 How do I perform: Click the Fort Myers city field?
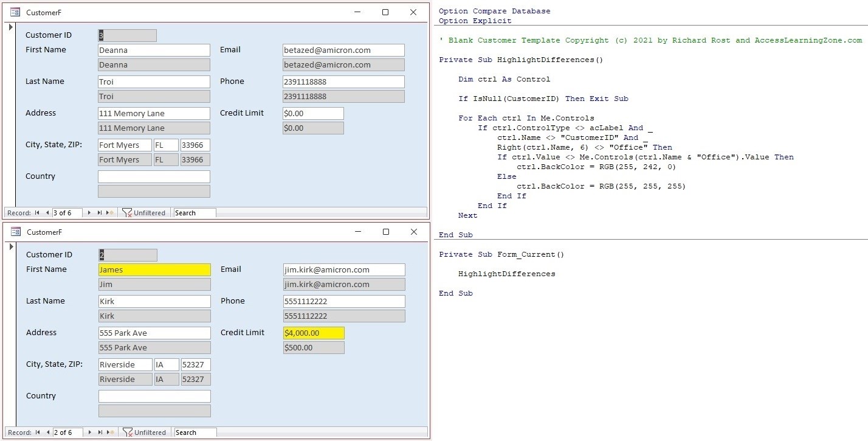[125, 145]
